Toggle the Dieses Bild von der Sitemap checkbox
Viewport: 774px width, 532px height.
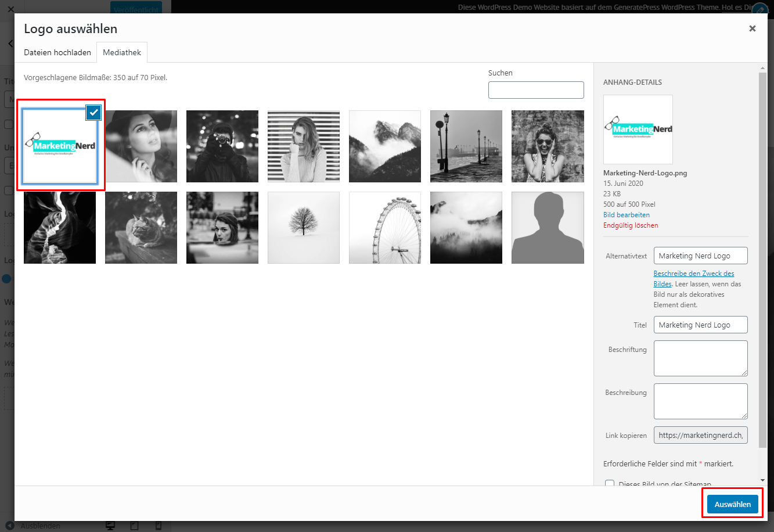pos(610,484)
